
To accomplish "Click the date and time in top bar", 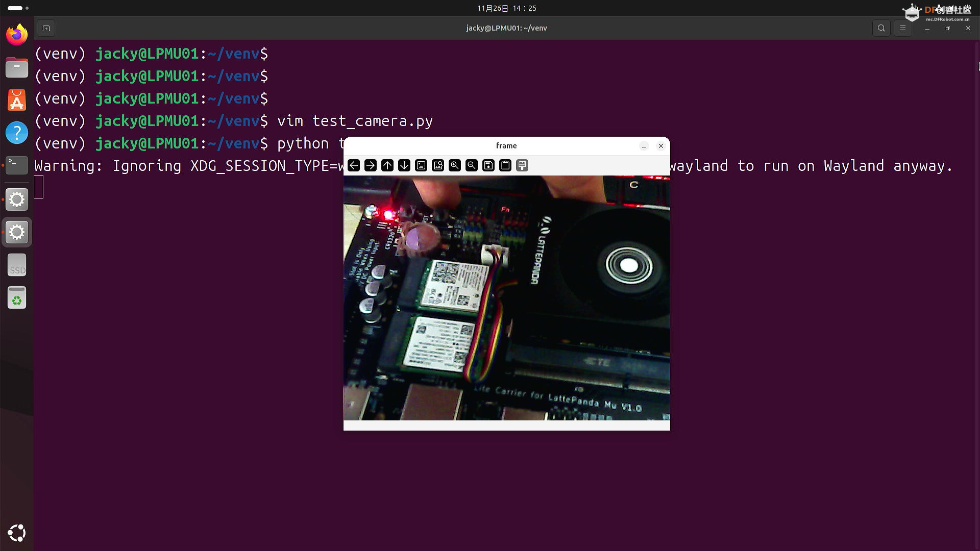I will [x=506, y=8].
